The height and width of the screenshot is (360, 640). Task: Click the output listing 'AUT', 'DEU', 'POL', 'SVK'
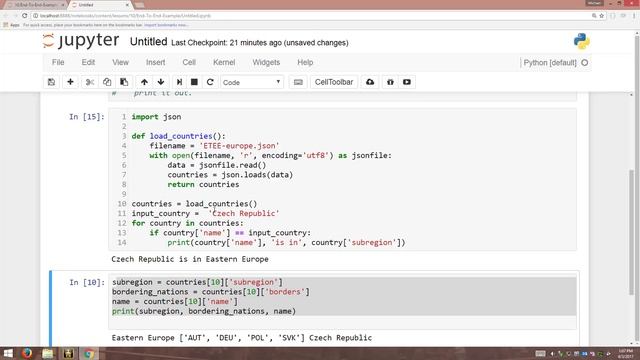pos(242,338)
